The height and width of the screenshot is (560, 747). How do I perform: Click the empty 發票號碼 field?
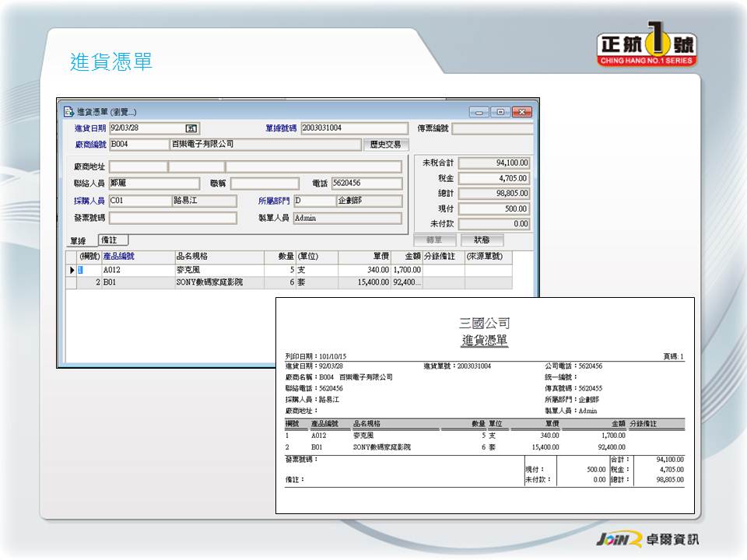(x=172, y=218)
